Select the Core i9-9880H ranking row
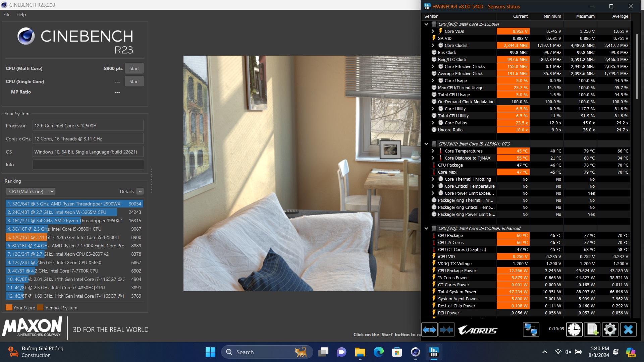 tap(74, 229)
